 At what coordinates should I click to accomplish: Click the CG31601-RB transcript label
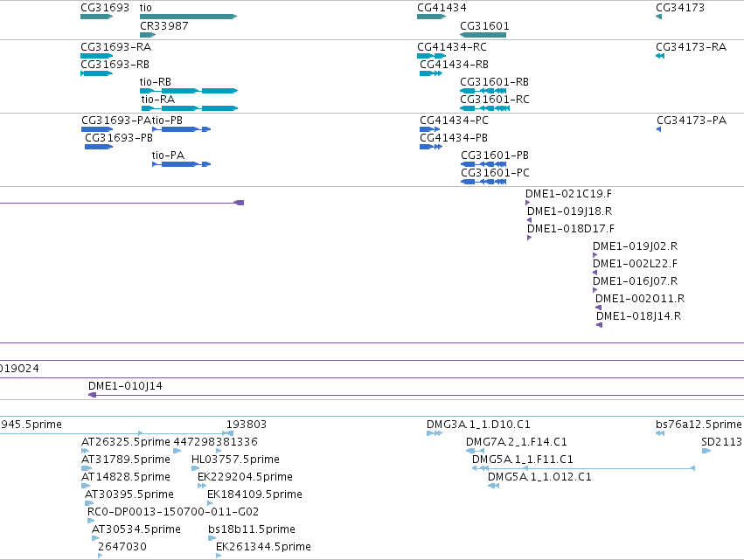point(495,82)
